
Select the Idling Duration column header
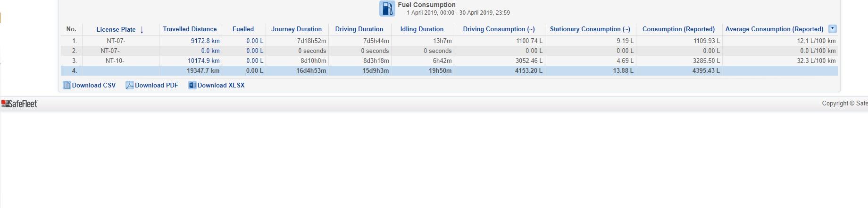point(422,29)
